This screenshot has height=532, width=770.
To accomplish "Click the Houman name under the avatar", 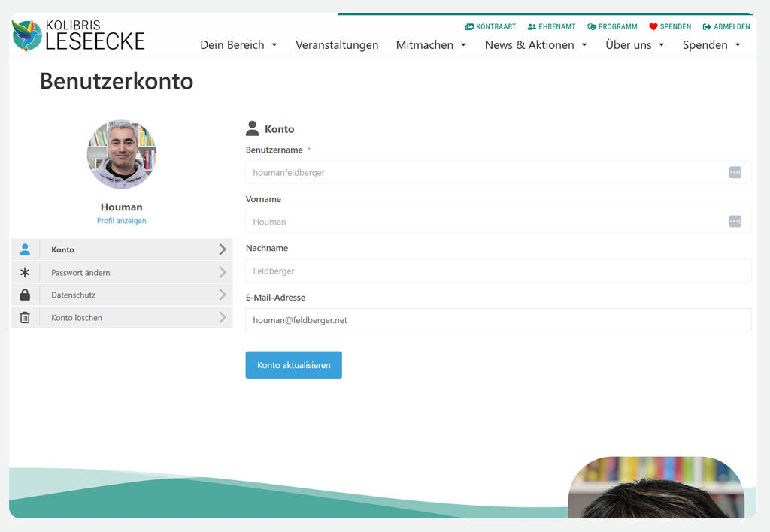I will click(121, 207).
